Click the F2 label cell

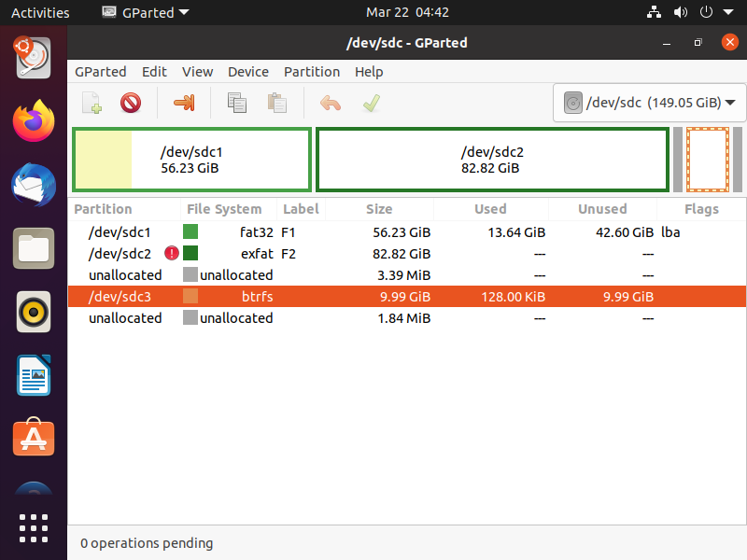coord(289,254)
